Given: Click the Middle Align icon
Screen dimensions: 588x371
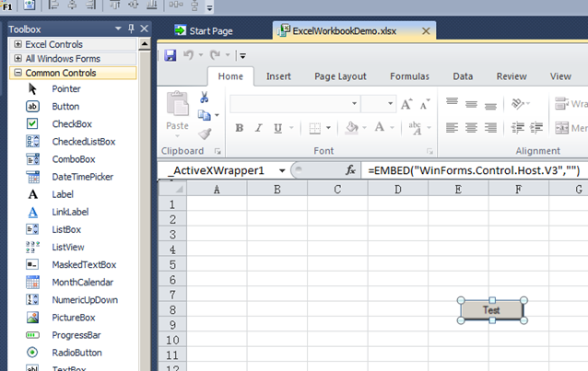Looking at the screenshot, I should tap(471, 104).
